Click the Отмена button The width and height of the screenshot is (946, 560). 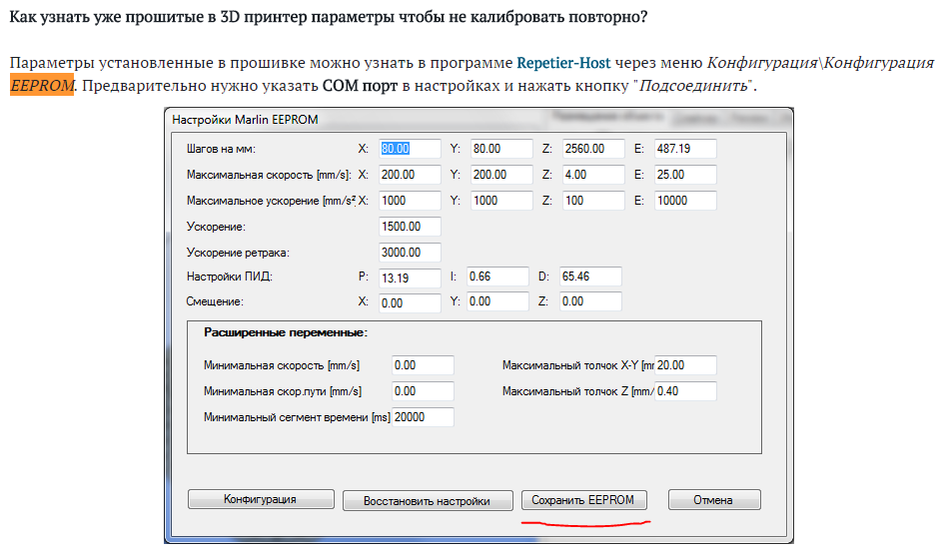coord(713,500)
